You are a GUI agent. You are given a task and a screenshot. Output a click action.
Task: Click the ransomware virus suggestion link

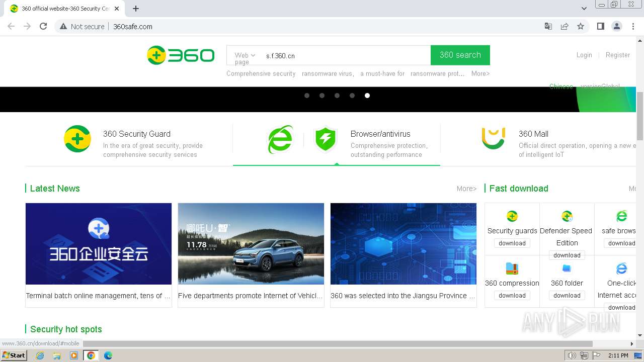pos(328,73)
